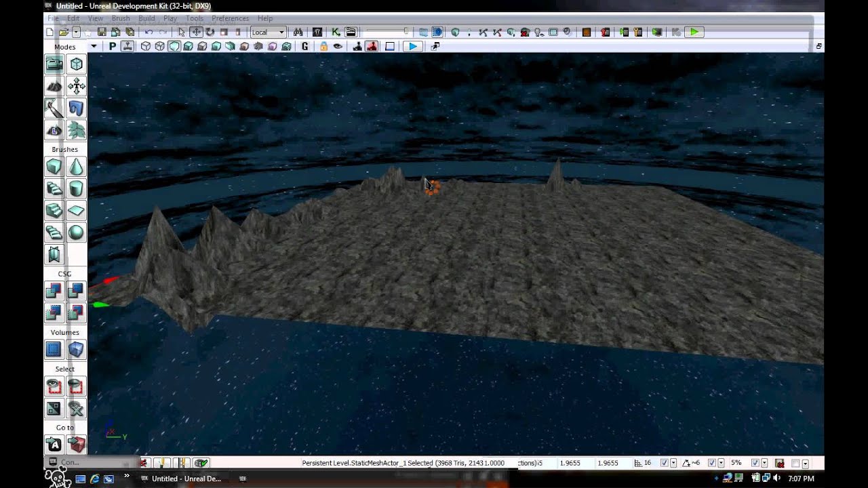
Task: Pick the Sheet builder brush
Action: click(x=76, y=211)
